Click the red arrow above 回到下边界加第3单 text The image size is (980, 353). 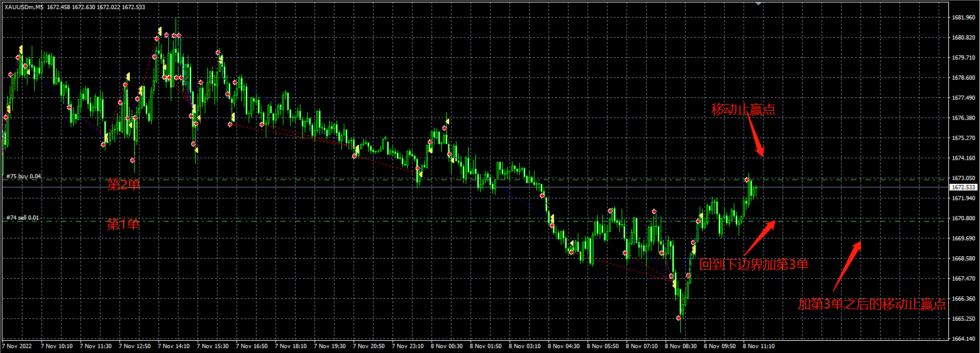759,239
